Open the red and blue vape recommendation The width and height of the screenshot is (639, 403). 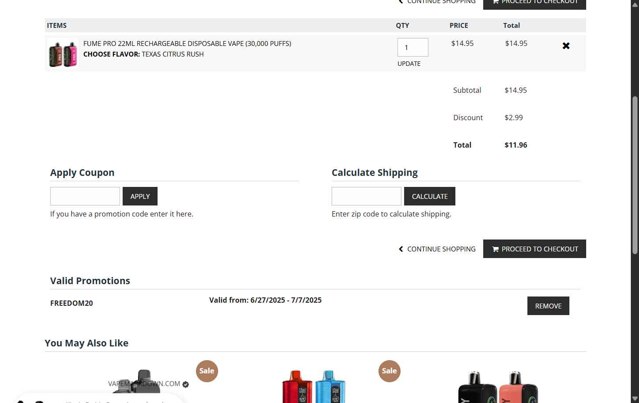[x=313, y=386]
